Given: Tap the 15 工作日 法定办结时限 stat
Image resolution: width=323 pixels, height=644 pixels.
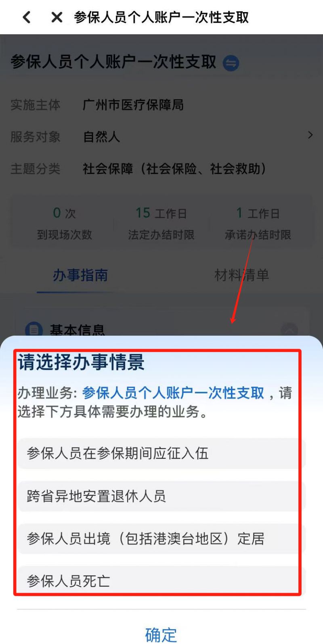Looking at the screenshot, I should tap(161, 224).
